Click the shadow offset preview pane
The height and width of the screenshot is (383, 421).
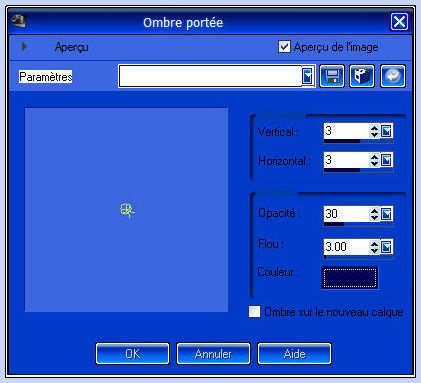click(x=126, y=209)
